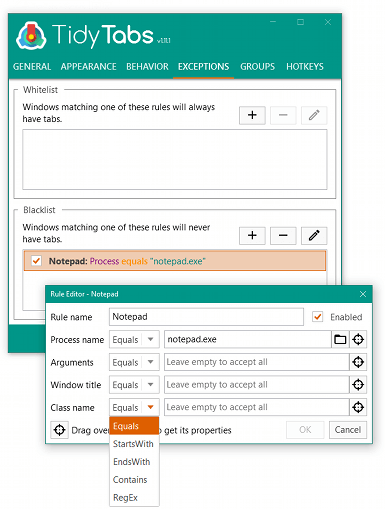Click the Arguments value input field
This screenshot has height=509, width=385.
(257, 362)
